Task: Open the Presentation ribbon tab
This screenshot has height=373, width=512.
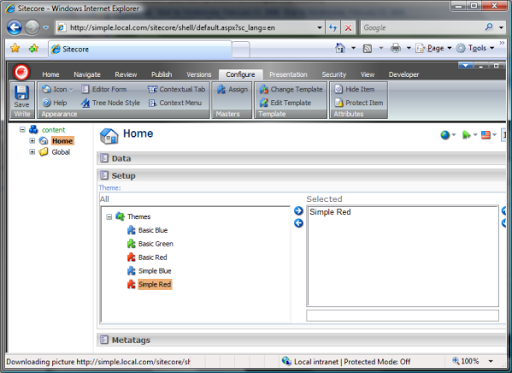Action: click(x=288, y=75)
